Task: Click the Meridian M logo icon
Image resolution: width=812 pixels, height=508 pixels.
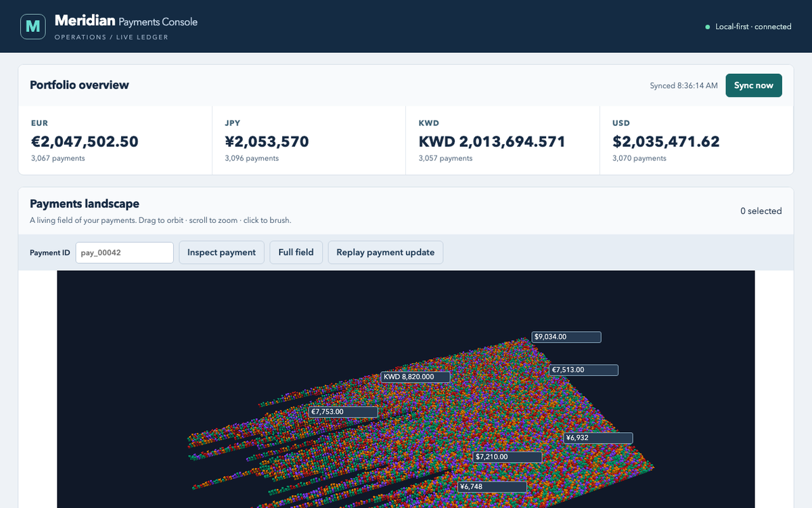Action: click(32, 26)
